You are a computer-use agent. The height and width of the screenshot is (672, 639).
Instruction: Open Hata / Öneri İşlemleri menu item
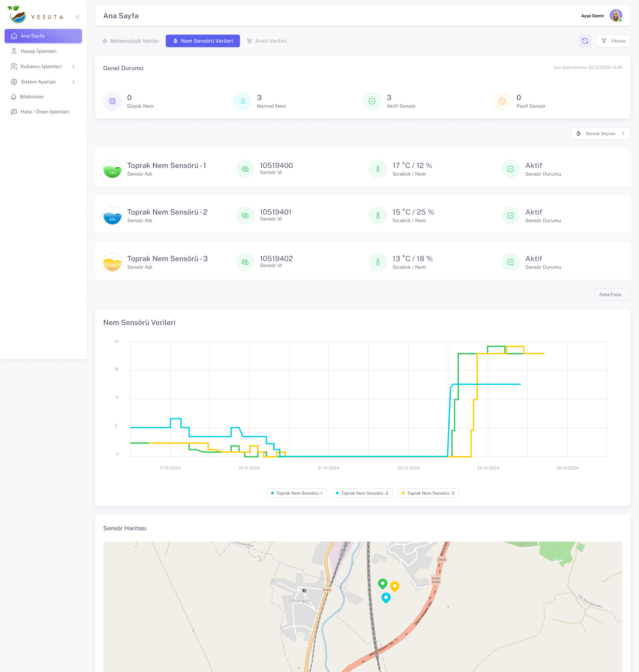45,112
